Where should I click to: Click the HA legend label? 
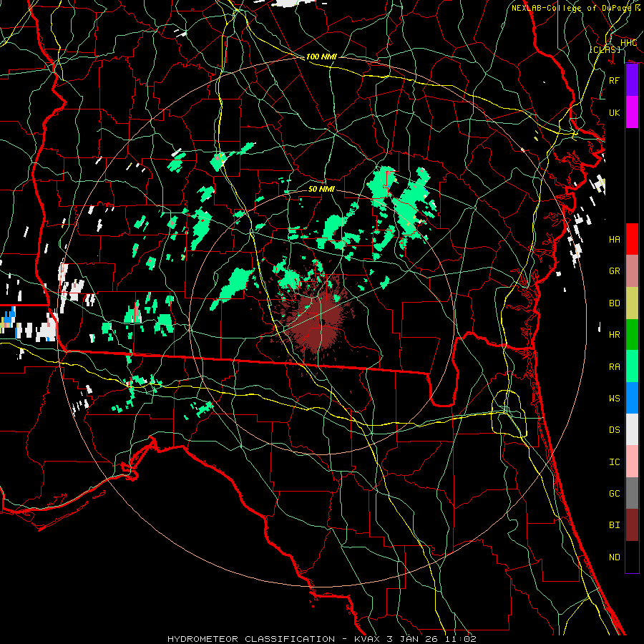tap(614, 239)
